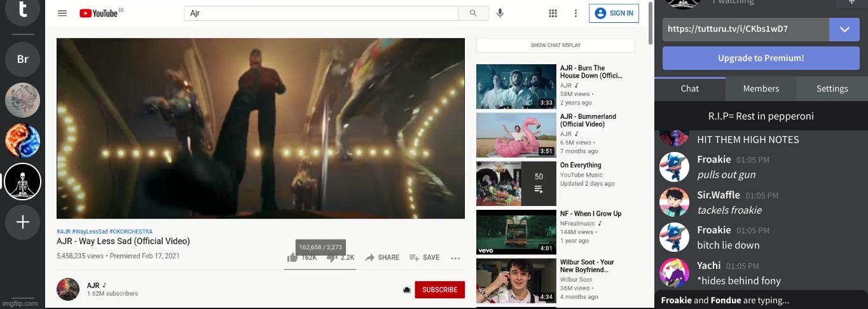This screenshot has height=309, width=868.
Task: Start voice search with microphone icon
Action: tap(500, 13)
